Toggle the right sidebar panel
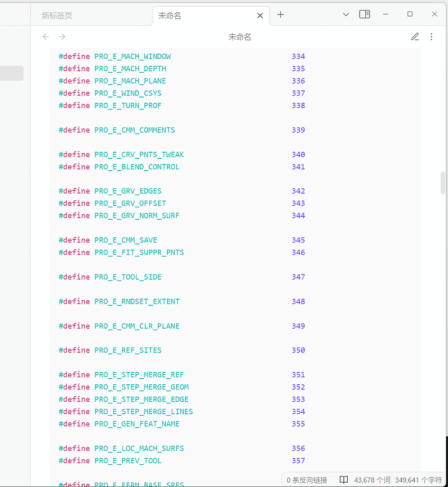Image resolution: width=448 pixels, height=487 pixels. tap(364, 14)
